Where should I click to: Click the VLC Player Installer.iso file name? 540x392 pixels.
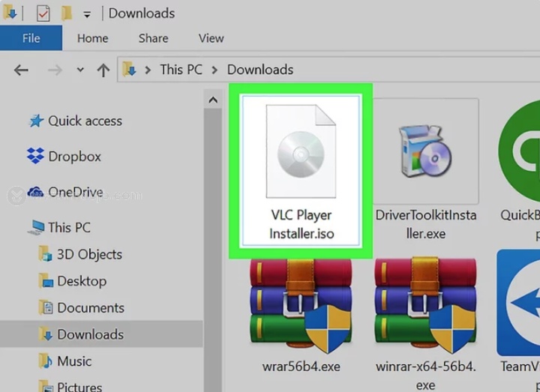[301, 224]
